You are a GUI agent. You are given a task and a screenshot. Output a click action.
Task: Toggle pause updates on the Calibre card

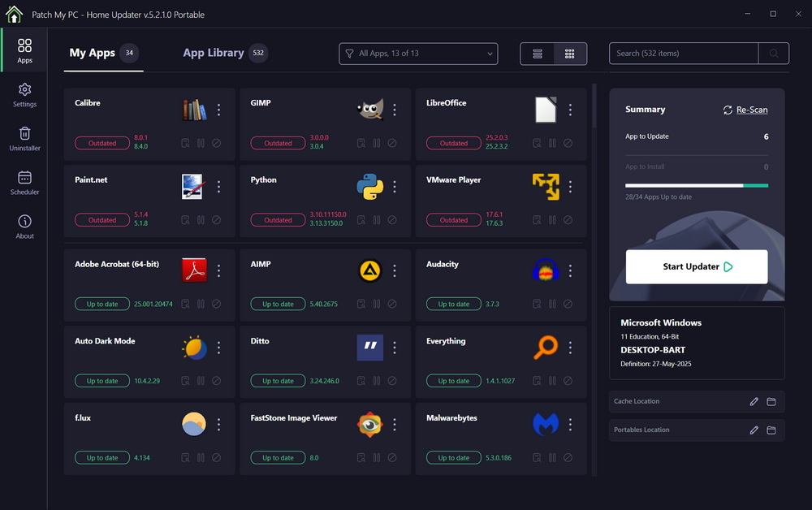click(201, 143)
